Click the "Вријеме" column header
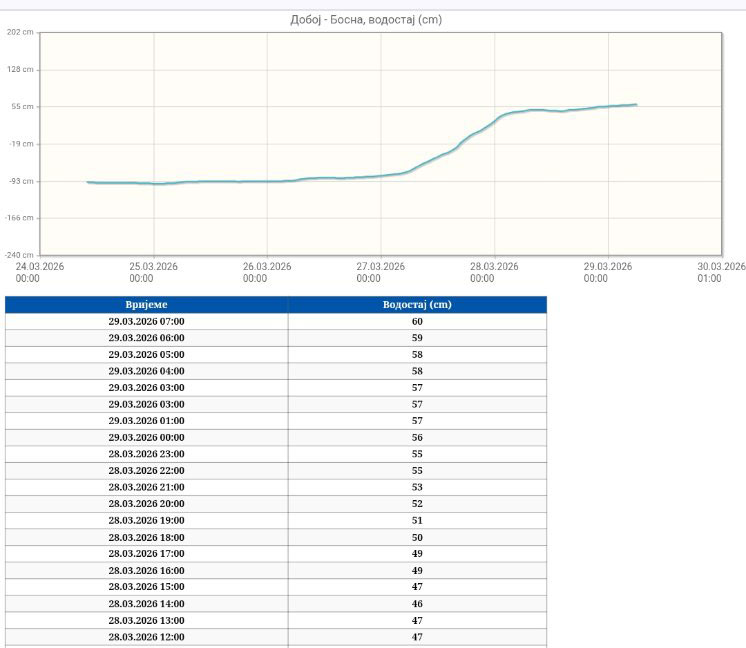Screen dimensions: 746x648 tap(146, 304)
